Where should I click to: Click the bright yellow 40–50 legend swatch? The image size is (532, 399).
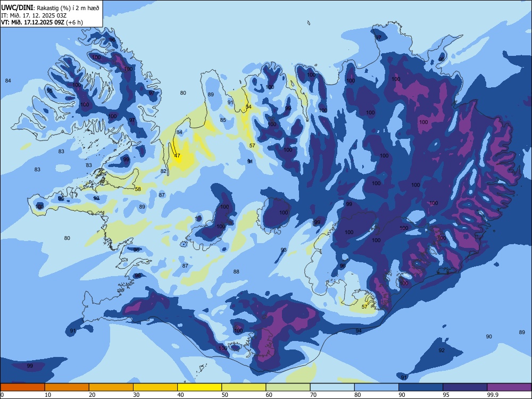(199, 387)
